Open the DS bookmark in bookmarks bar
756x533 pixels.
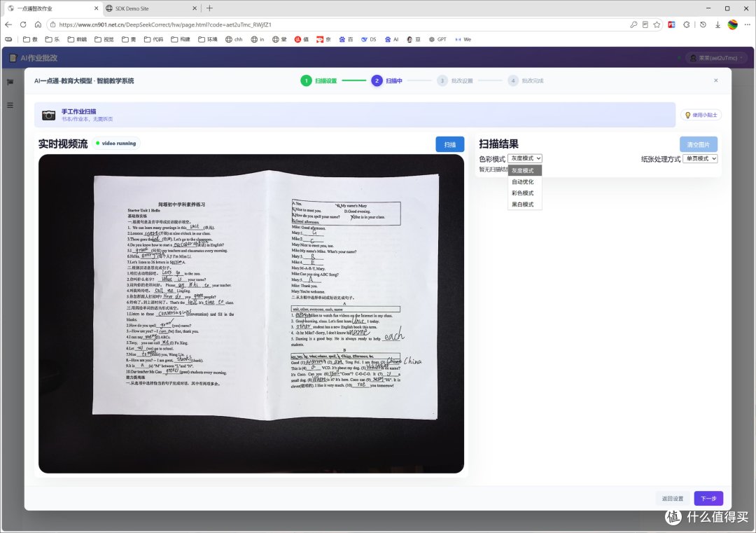coord(368,39)
